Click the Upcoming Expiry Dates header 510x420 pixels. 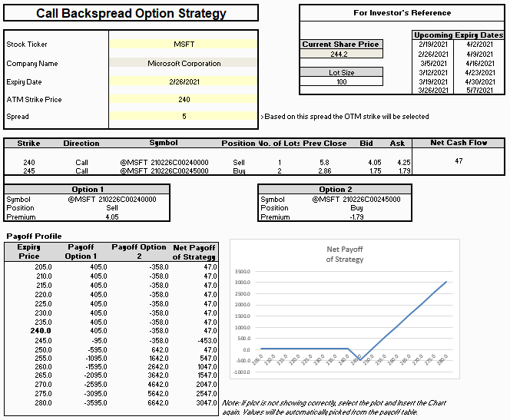[x=459, y=35]
